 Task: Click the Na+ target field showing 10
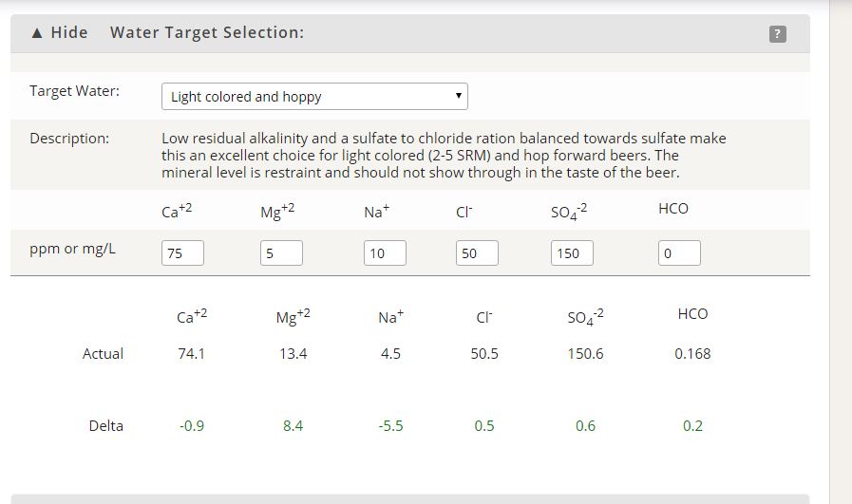(x=385, y=253)
